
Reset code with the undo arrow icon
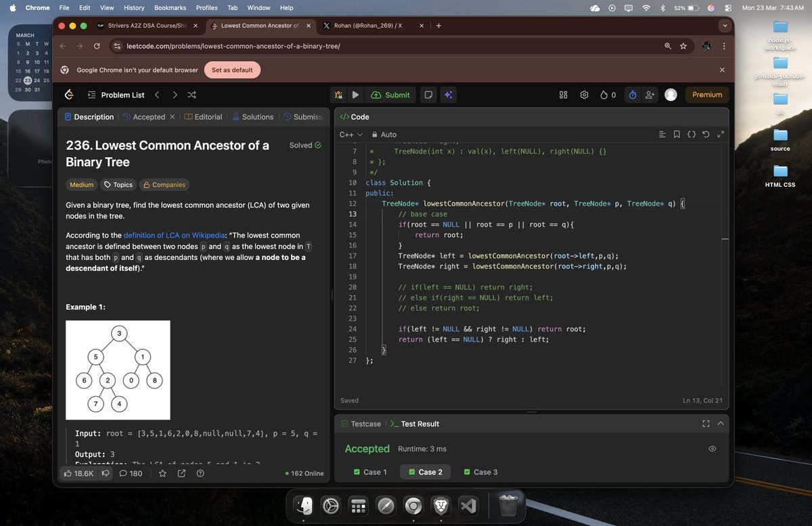pos(706,135)
